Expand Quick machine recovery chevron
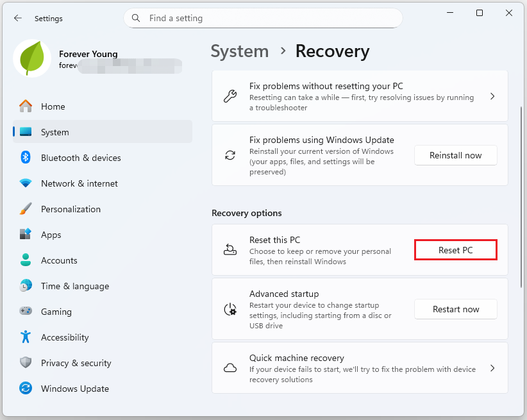The image size is (527, 420). 492,368
